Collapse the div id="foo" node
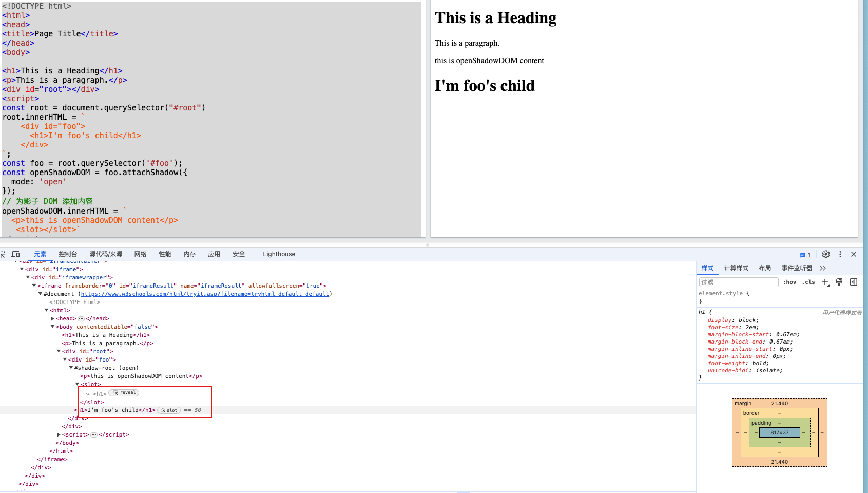The height and width of the screenshot is (493, 868). pos(65,359)
